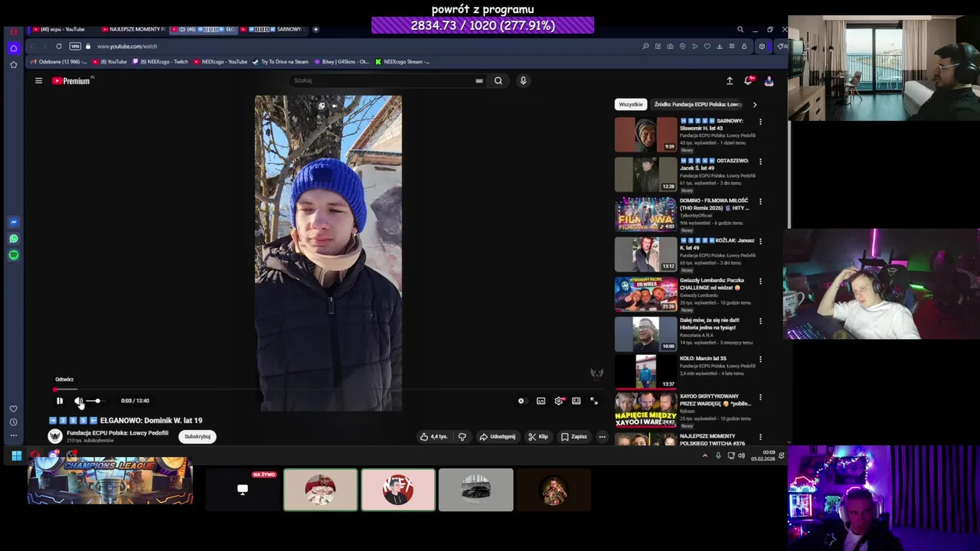Viewport: 980px width, 551px height.
Task: Seek along the red video progress bar
Action: tap(328, 390)
